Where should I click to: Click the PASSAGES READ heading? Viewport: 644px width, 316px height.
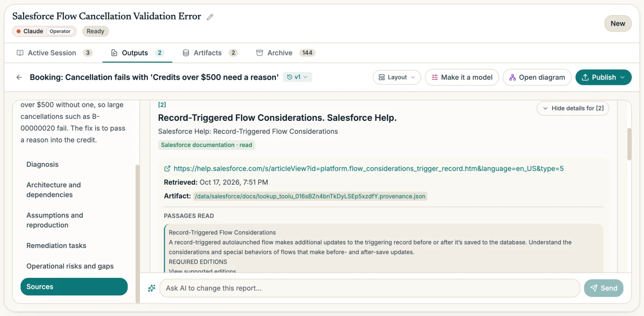pyautogui.click(x=189, y=216)
